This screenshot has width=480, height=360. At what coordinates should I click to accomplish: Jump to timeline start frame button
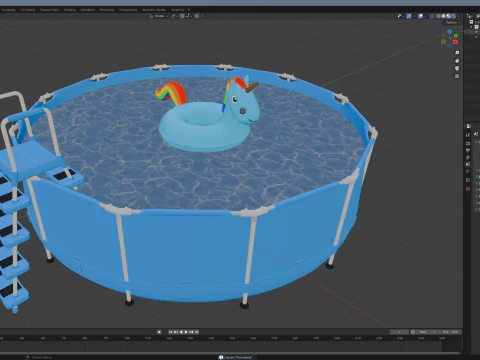(171, 332)
